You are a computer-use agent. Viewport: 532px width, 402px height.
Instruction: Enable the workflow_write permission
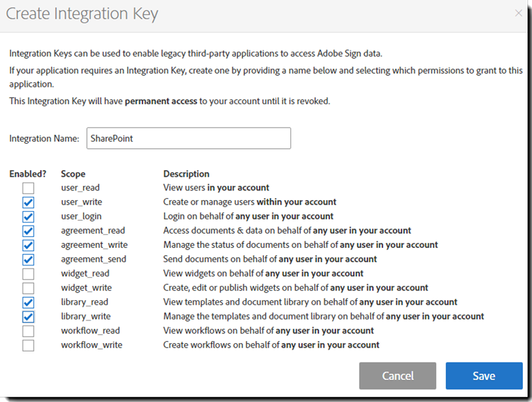pyautogui.click(x=27, y=344)
